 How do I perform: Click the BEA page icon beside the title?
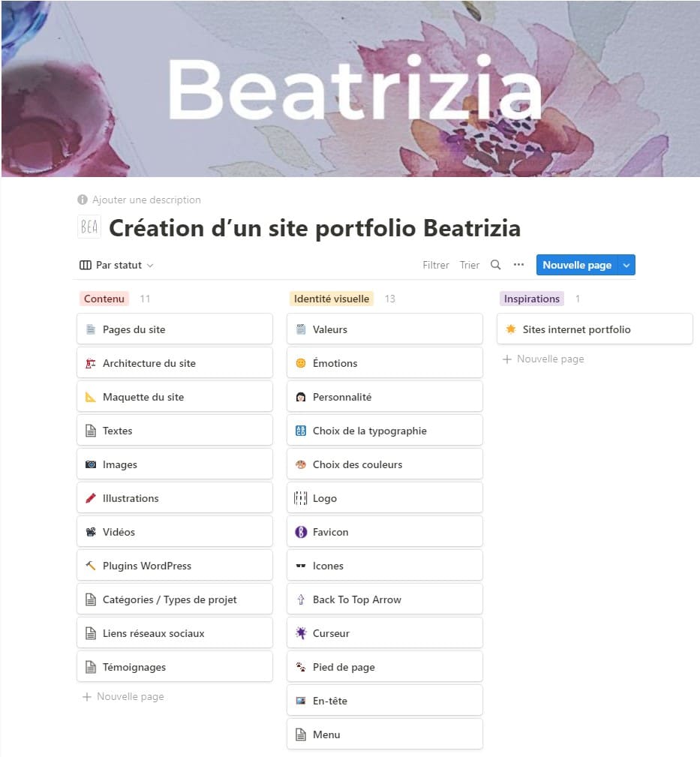tap(89, 226)
